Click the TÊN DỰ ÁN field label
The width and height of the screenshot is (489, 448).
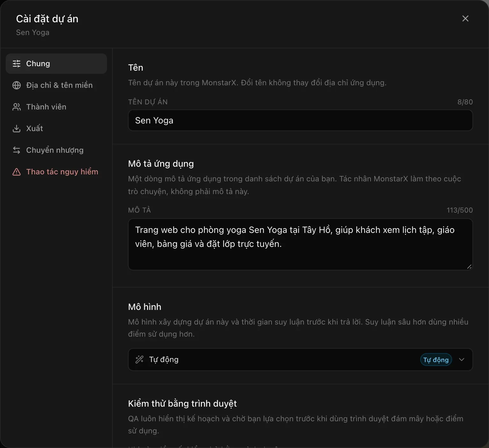148,102
